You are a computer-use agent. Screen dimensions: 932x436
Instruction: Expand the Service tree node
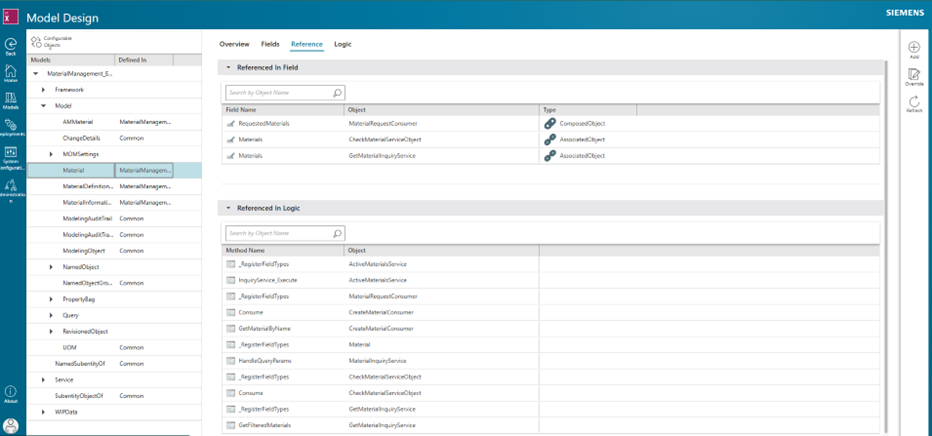click(43, 380)
